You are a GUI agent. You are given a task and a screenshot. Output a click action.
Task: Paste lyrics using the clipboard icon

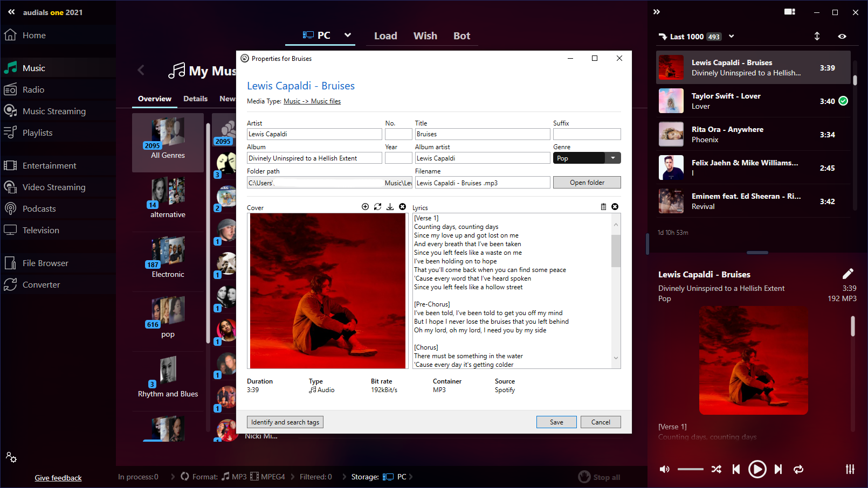click(603, 207)
